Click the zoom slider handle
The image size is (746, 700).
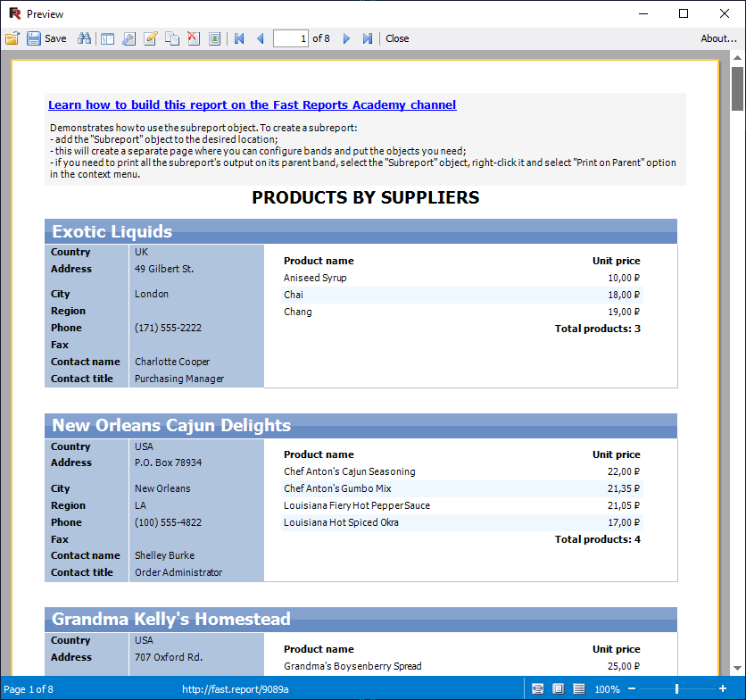676,688
